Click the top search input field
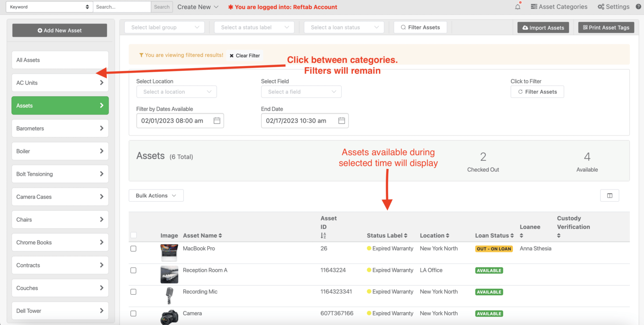Viewport: 644px width, 325px height. 122,7
